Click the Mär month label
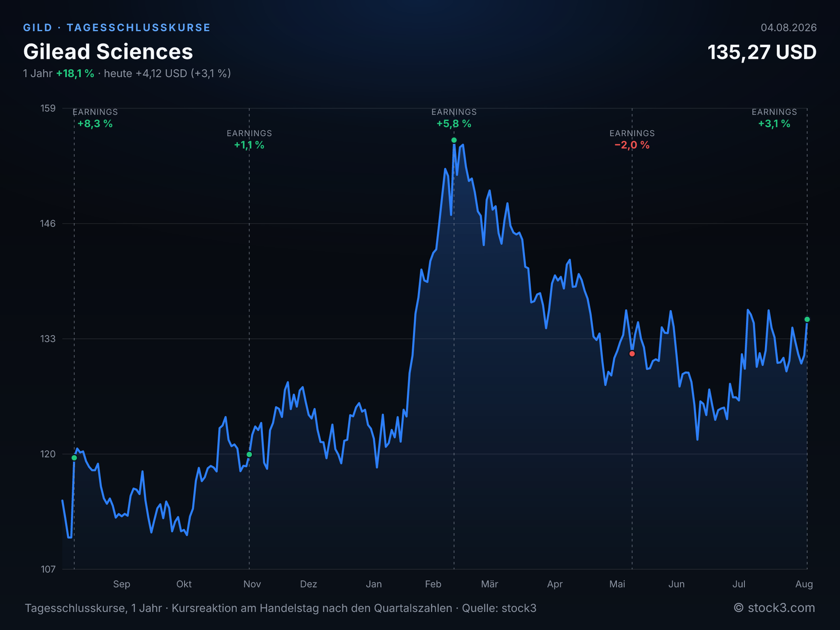This screenshot has width=840, height=630. (490, 584)
